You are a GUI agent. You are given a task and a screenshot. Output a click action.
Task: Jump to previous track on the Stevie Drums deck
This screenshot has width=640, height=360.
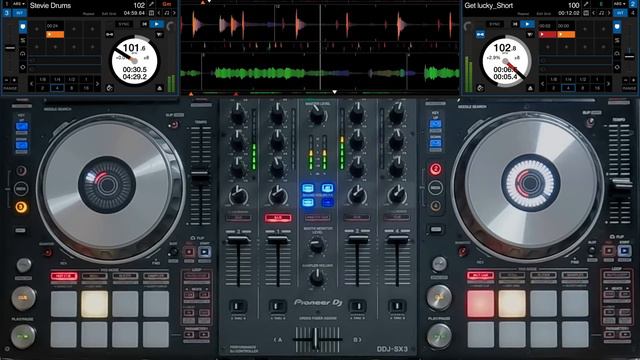(144, 24)
